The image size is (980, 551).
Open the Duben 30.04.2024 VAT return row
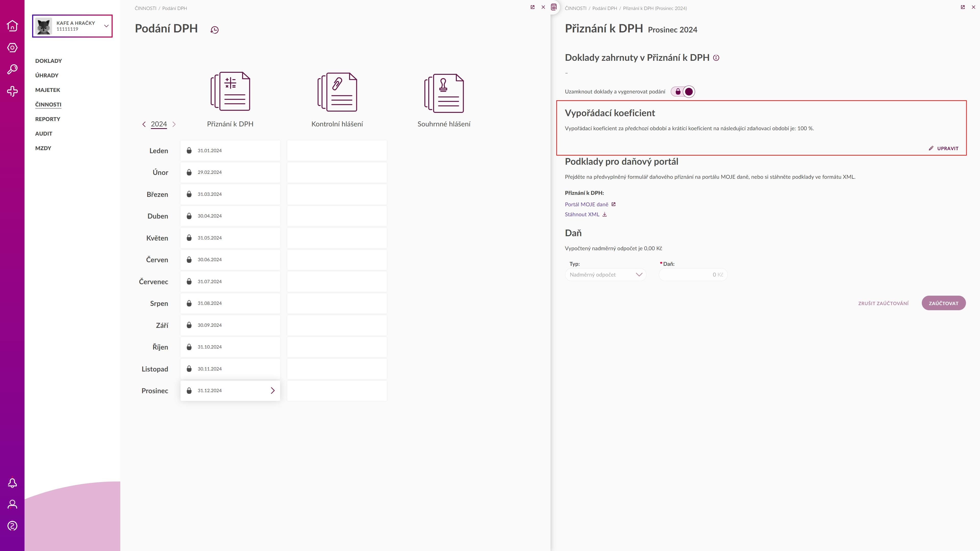coord(230,216)
